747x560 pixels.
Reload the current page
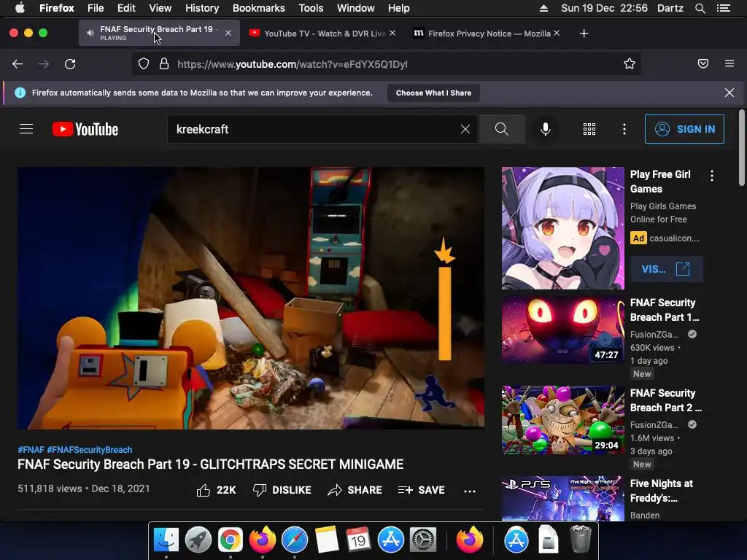coord(70,64)
